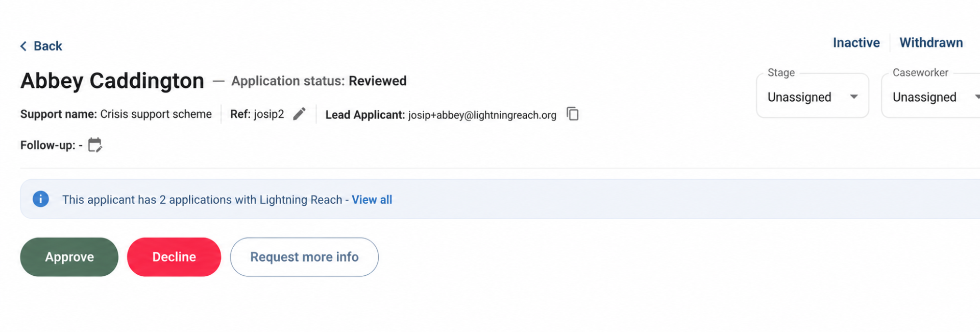Click the blue info circle icon
Viewport: 980px width, 332px height.
point(41,199)
